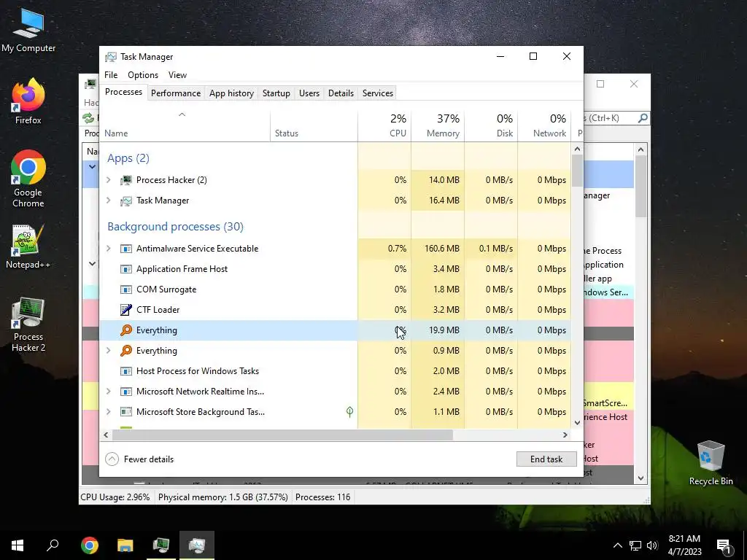Open My Computer desktop icon
The height and width of the screenshot is (560, 747).
click(28, 30)
